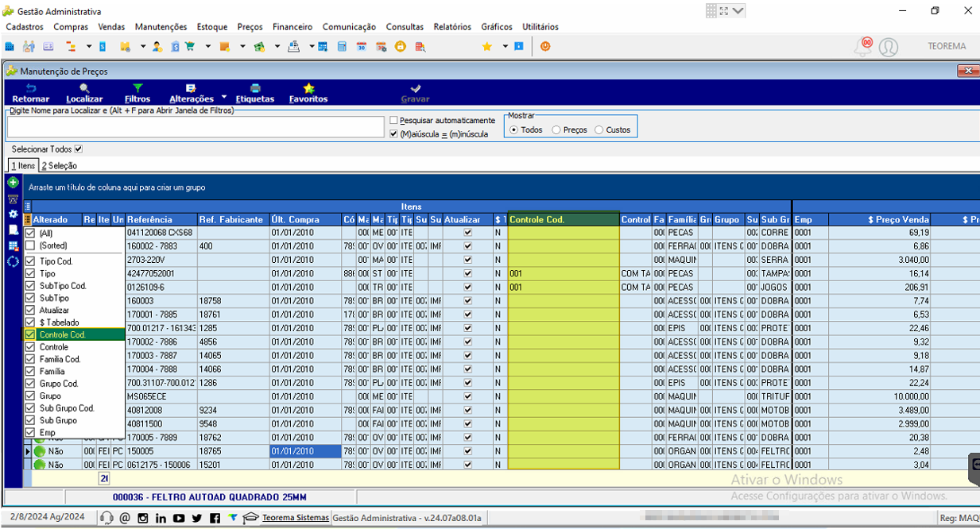Uncheck Família in the column list
980x529 pixels.
(30, 371)
